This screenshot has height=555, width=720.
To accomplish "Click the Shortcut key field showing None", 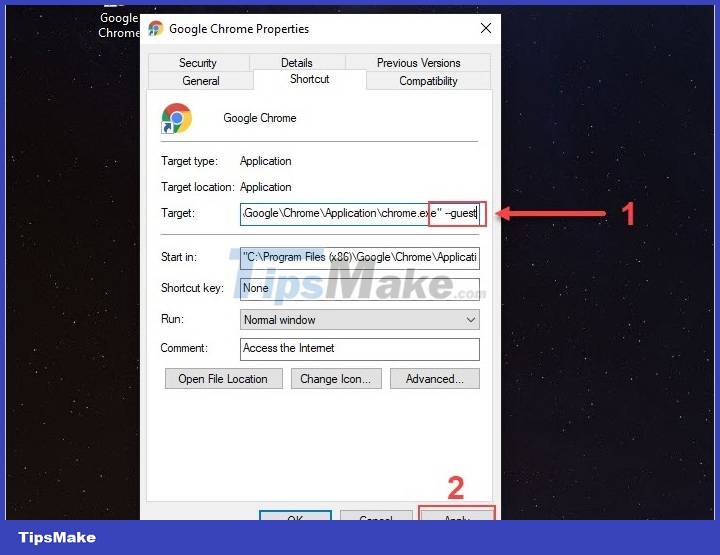I will [360, 289].
